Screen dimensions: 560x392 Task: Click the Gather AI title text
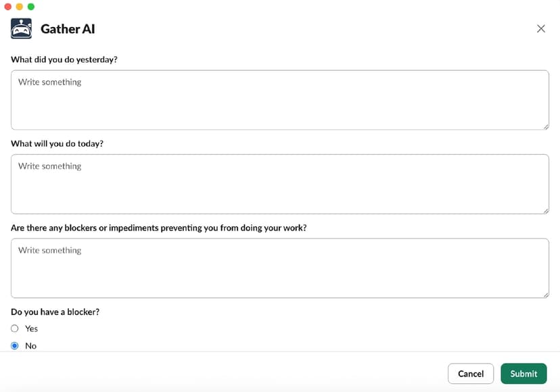pyautogui.click(x=68, y=29)
